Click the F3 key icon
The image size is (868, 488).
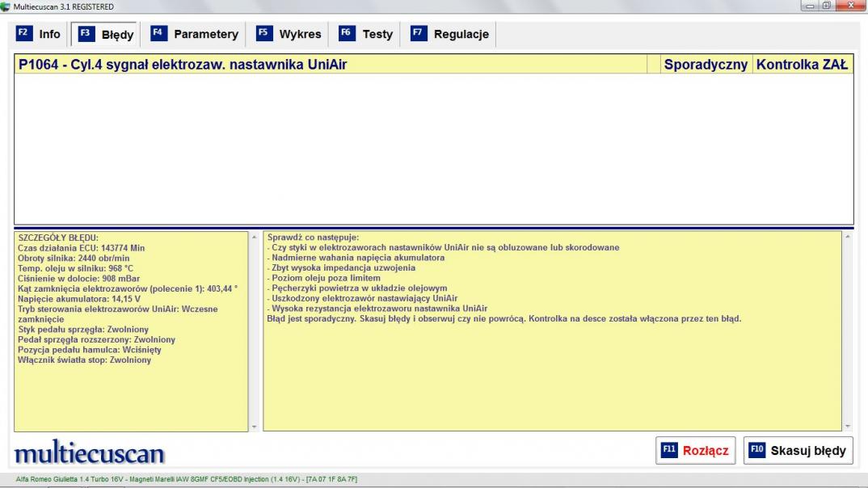click(86, 33)
